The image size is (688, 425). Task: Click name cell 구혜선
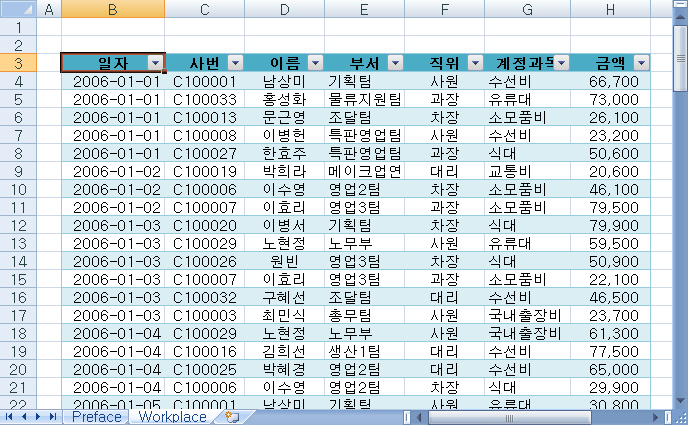pyautogui.click(x=284, y=297)
